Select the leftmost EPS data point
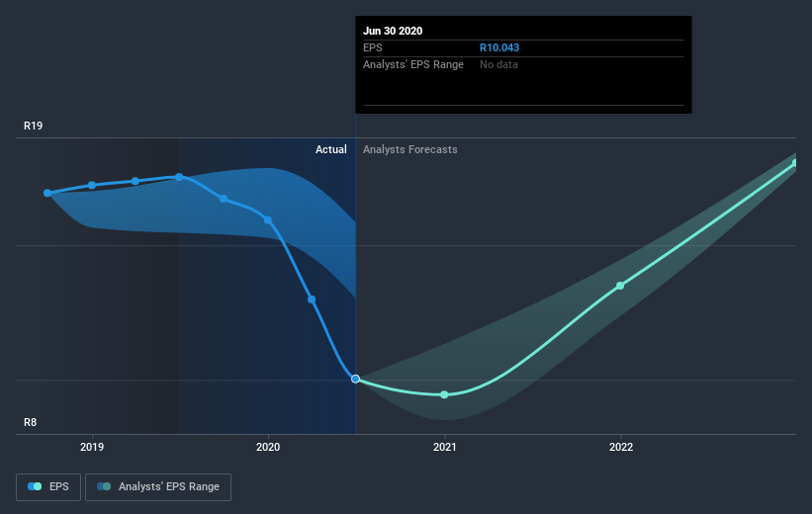Screen dimensions: 812x514 [47, 193]
